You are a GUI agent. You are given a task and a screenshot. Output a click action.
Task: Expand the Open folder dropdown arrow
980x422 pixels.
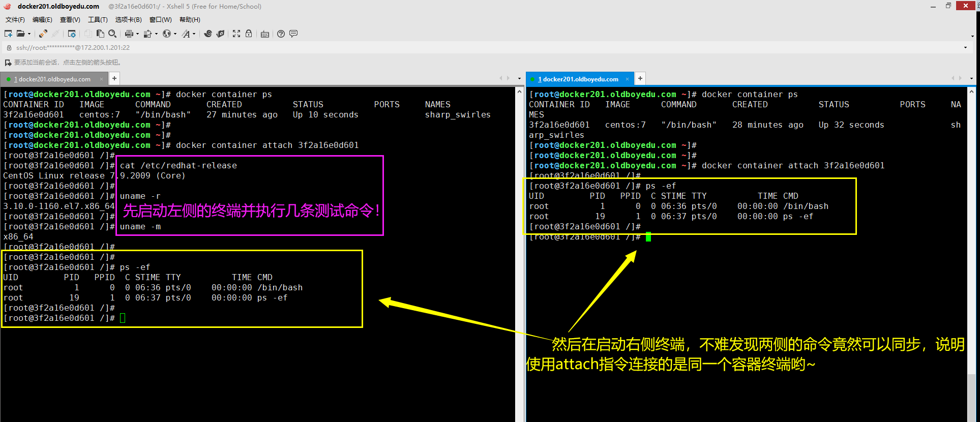29,34
